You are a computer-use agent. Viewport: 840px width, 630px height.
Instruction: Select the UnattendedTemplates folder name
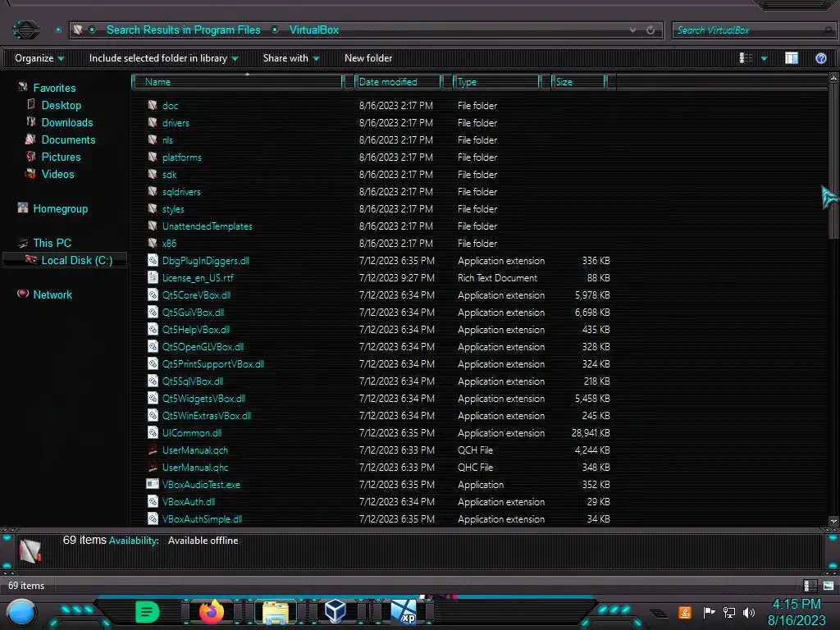(207, 226)
